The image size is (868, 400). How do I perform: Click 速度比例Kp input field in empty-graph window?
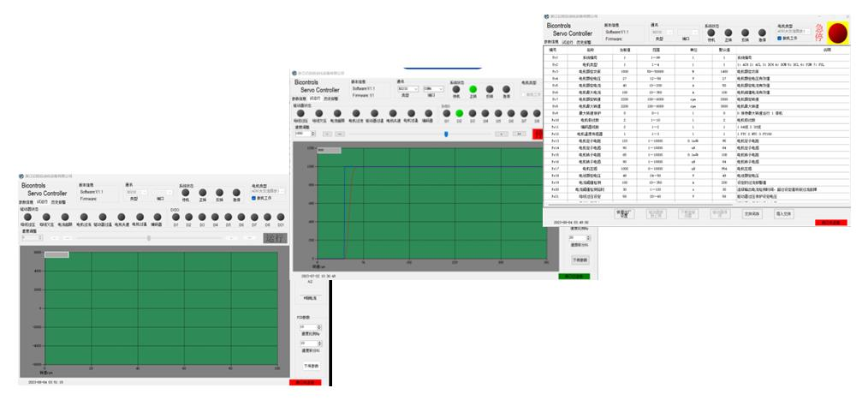pyautogui.click(x=311, y=327)
